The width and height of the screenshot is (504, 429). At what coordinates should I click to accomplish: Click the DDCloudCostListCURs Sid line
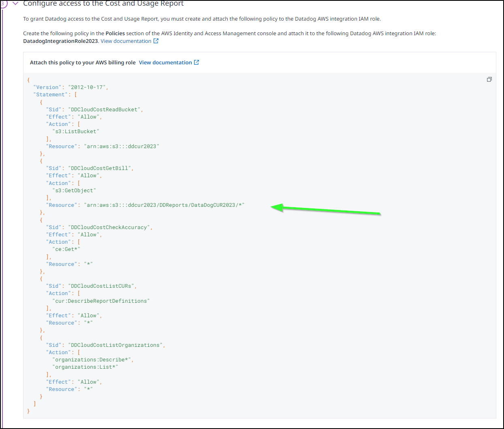coord(91,286)
